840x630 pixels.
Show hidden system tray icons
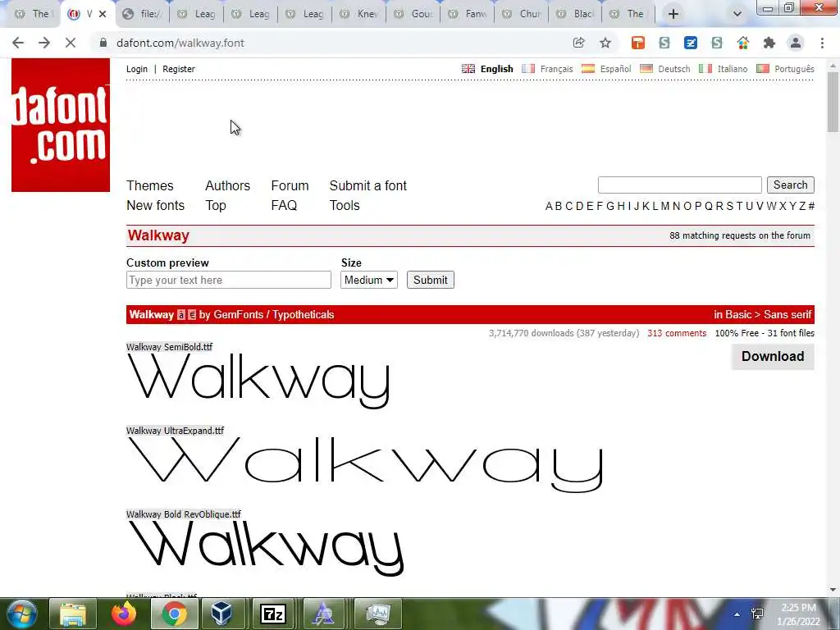737,614
